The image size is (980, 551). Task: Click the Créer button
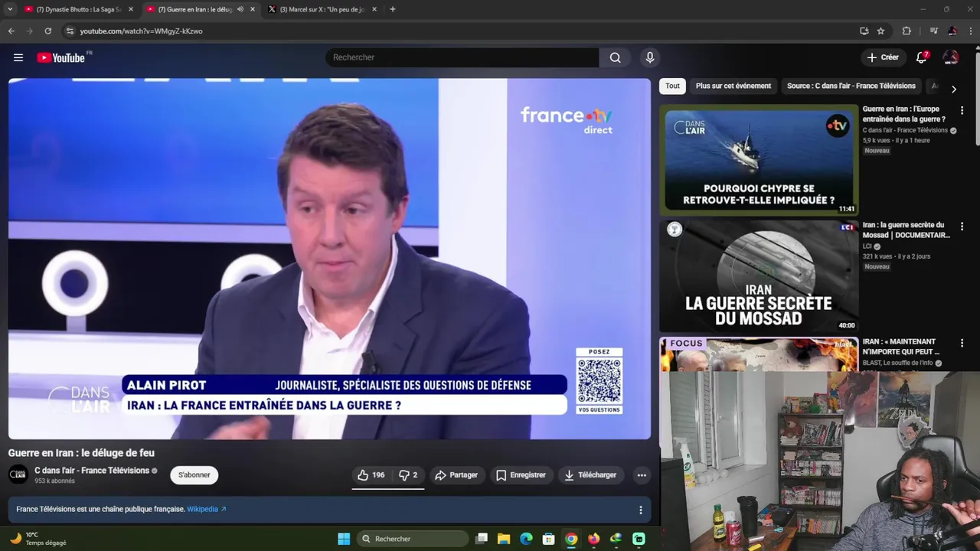[882, 57]
